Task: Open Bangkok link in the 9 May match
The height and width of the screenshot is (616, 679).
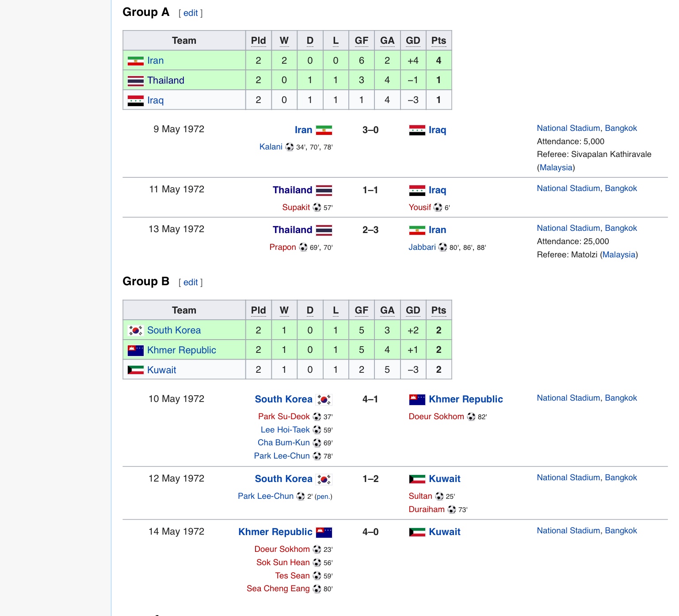Action: pos(621,128)
